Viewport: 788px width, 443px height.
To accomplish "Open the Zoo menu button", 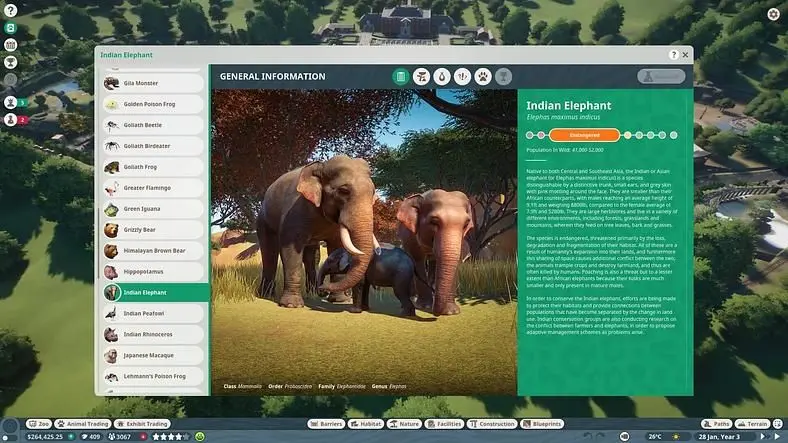I will pyautogui.click(x=39, y=424).
